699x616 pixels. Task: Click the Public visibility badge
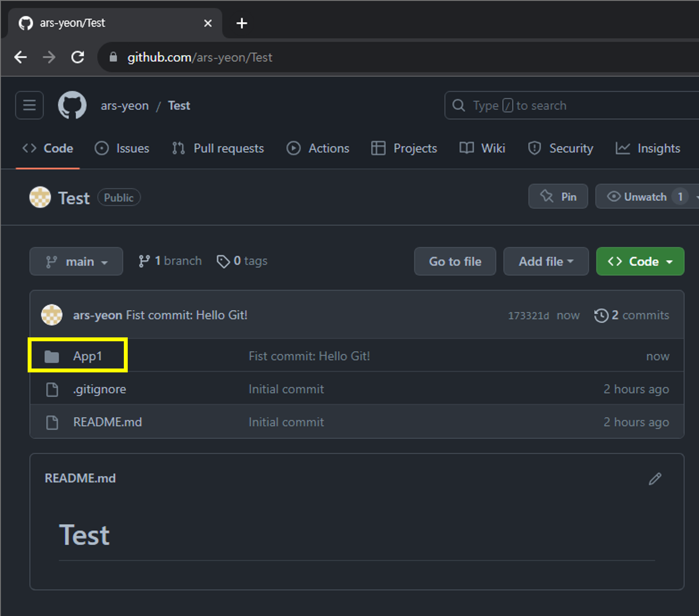pyautogui.click(x=119, y=198)
